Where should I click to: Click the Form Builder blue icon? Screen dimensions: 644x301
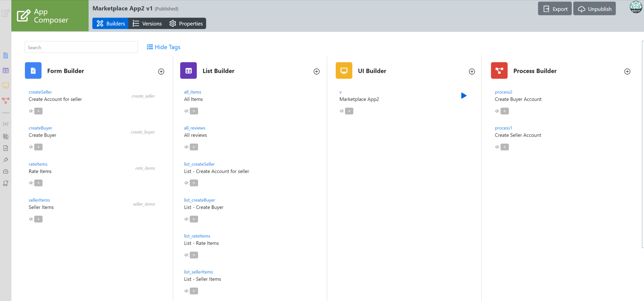pos(33,71)
